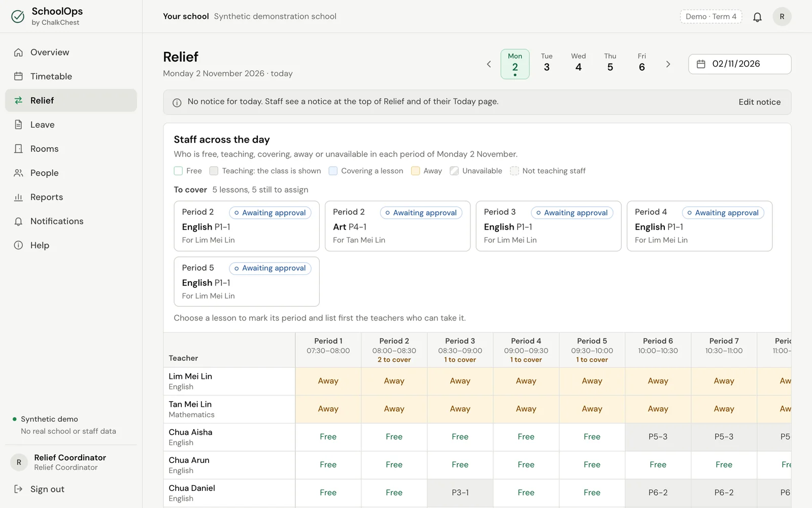Screen dimensions: 812x508
Task: Select Wed 4 in the day picker
Action: [579, 64]
